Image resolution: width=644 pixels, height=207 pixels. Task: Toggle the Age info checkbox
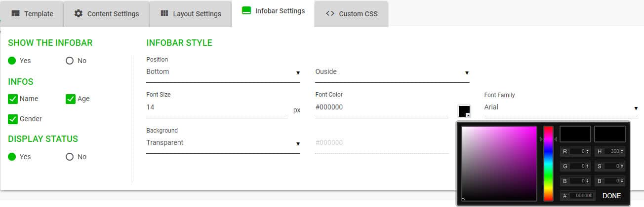(x=70, y=99)
